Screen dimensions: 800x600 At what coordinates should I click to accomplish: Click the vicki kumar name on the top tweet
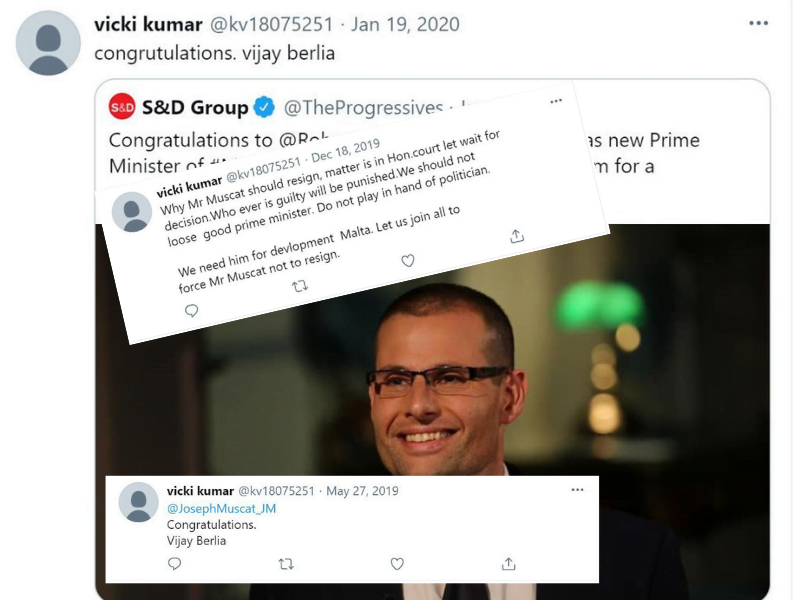148,24
